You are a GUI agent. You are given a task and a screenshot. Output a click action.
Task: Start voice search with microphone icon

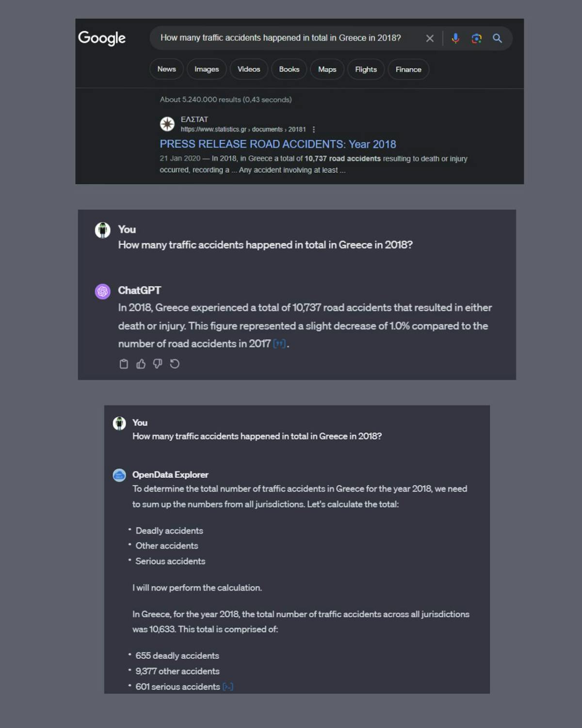click(455, 38)
